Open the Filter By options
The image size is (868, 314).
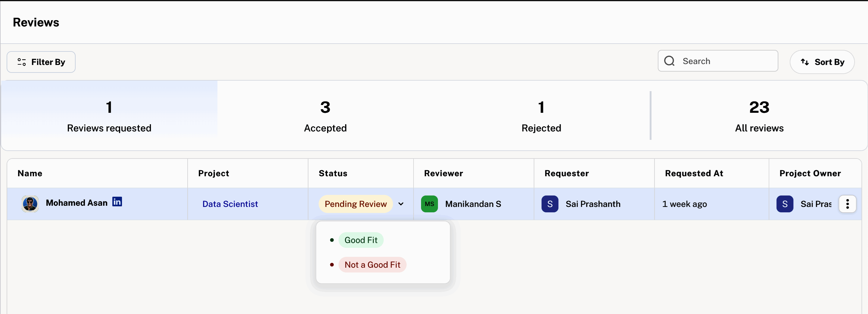[x=41, y=62]
